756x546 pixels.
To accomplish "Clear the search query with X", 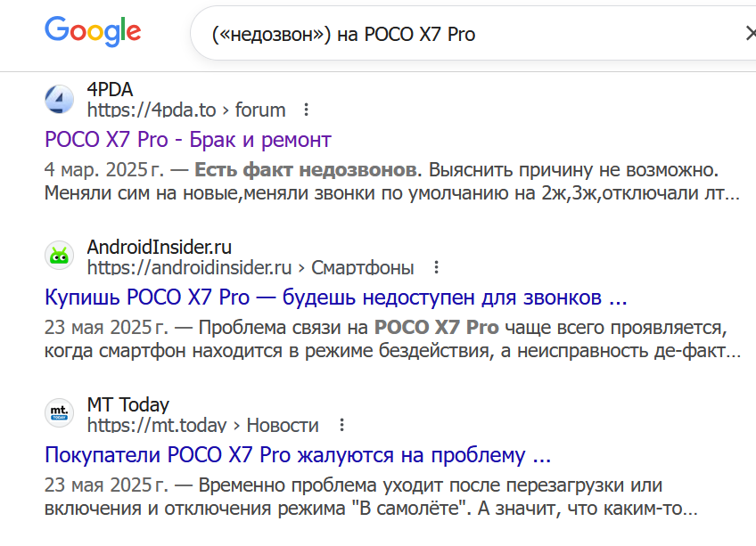I will (751, 34).
